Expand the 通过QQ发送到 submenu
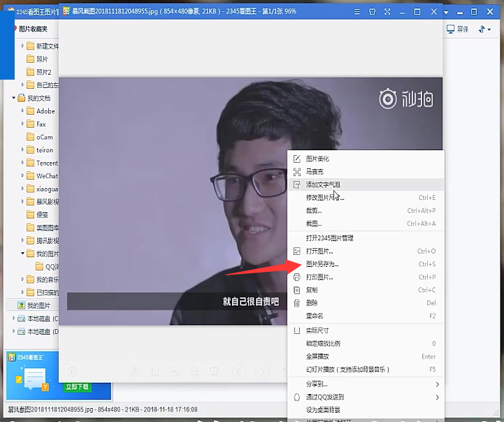 point(438,398)
